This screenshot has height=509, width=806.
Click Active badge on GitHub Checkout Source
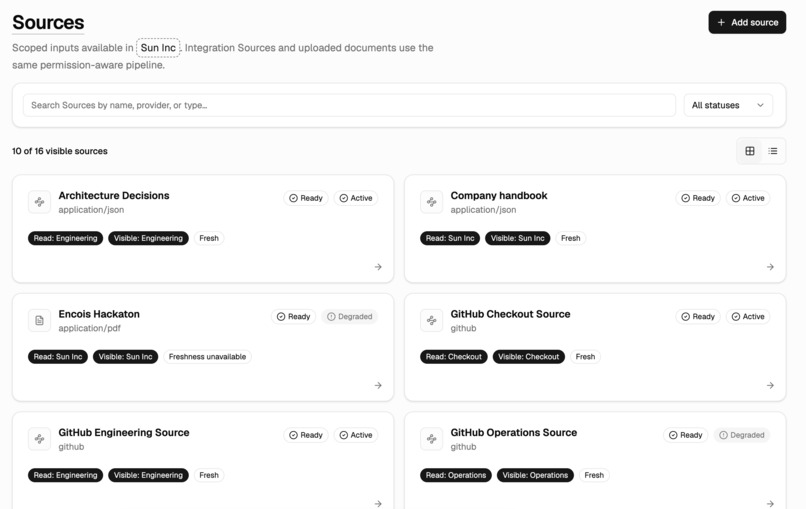point(748,316)
